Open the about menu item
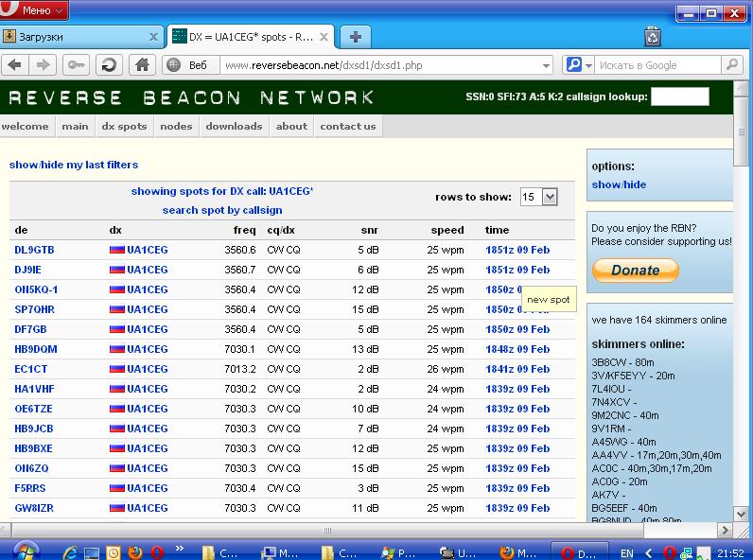This screenshot has width=753, height=560. tap(291, 127)
